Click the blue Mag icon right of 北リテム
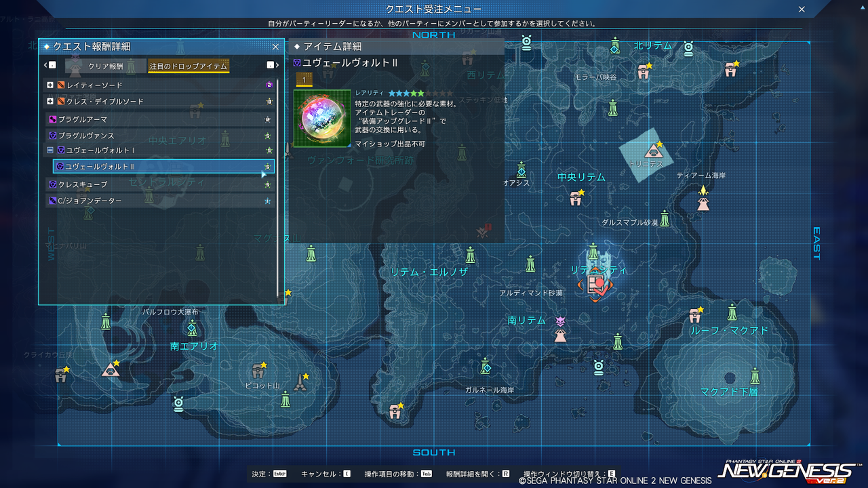 pos(689,48)
